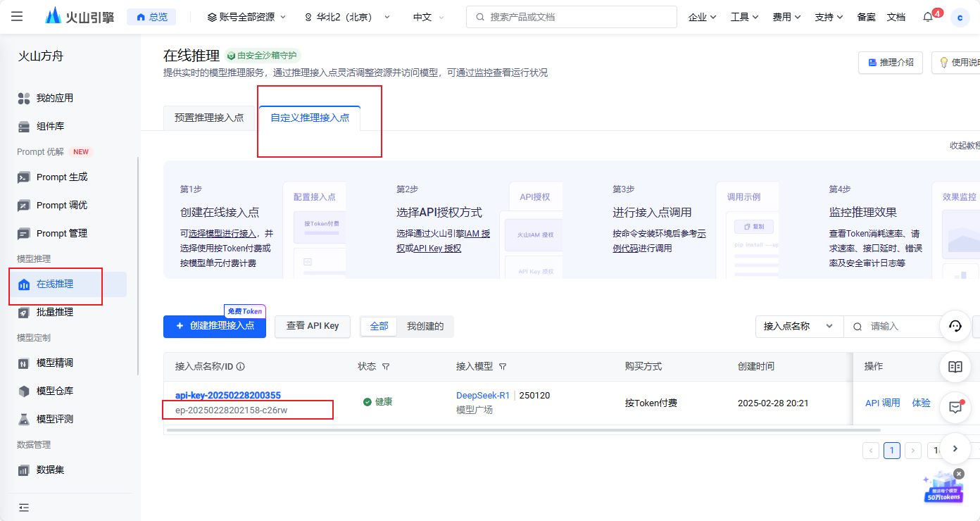Open the 接入点名称 search-type dropdown
The height and width of the screenshot is (521, 980).
tap(799, 326)
